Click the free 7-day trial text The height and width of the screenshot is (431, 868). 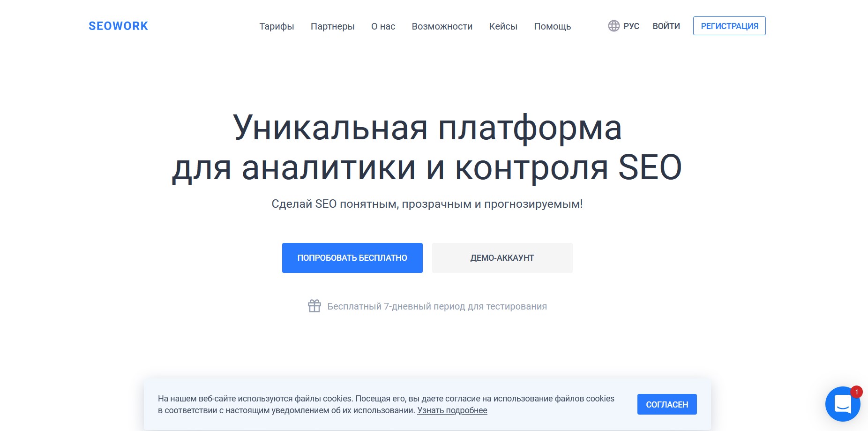pos(437,306)
